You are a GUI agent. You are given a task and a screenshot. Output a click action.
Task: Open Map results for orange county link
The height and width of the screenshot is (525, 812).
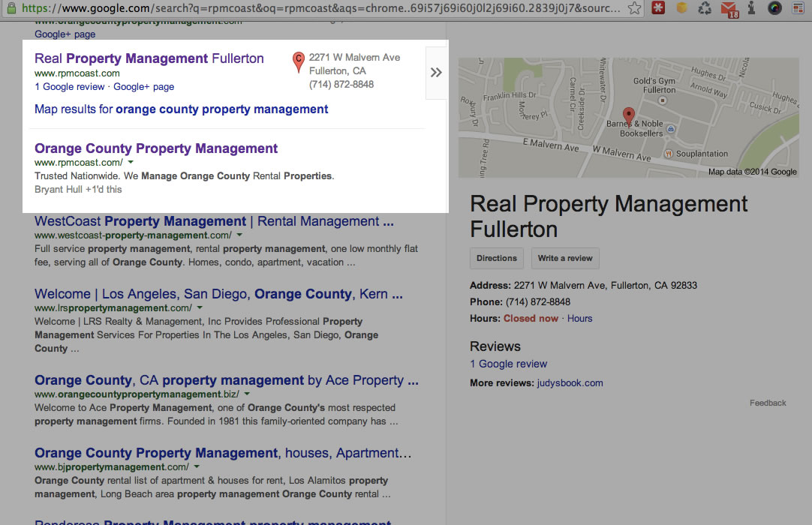pos(182,109)
